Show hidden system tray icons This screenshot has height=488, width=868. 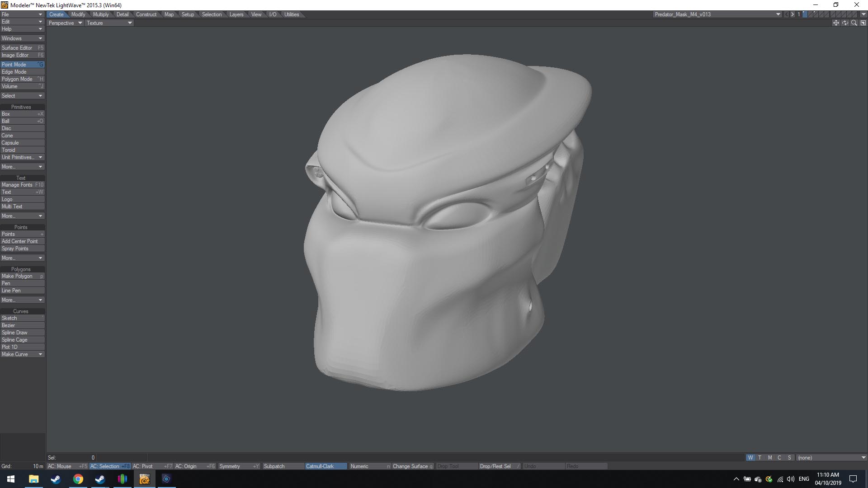[x=736, y=479]
